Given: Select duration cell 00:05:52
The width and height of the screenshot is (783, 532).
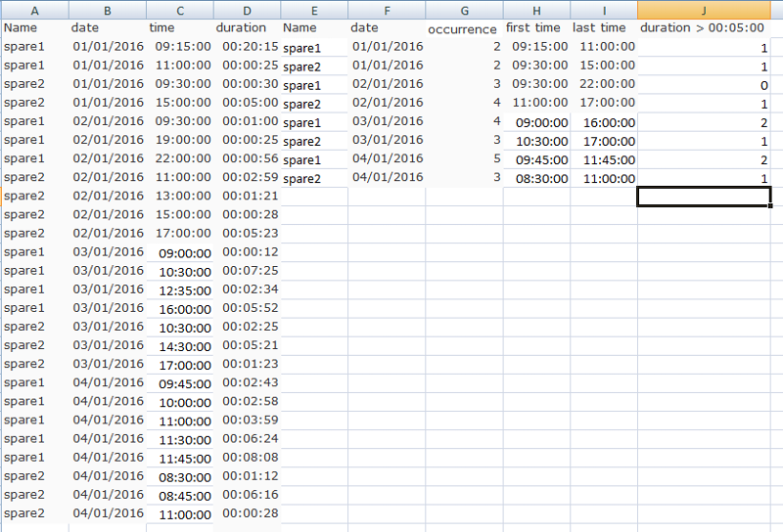Looking at the screenshot, I should pyautogui.click(x=248, y=308).
